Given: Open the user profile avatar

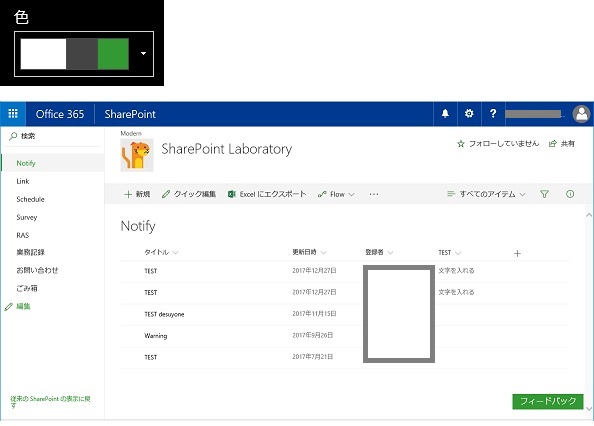Looking at the screenshot, I should (x=581, y=114).
